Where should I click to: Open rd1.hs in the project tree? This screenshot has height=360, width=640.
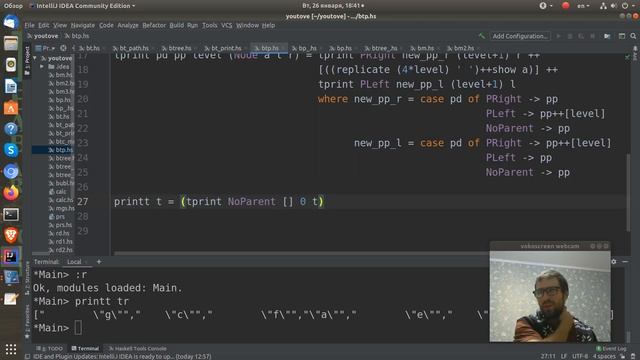60,242
